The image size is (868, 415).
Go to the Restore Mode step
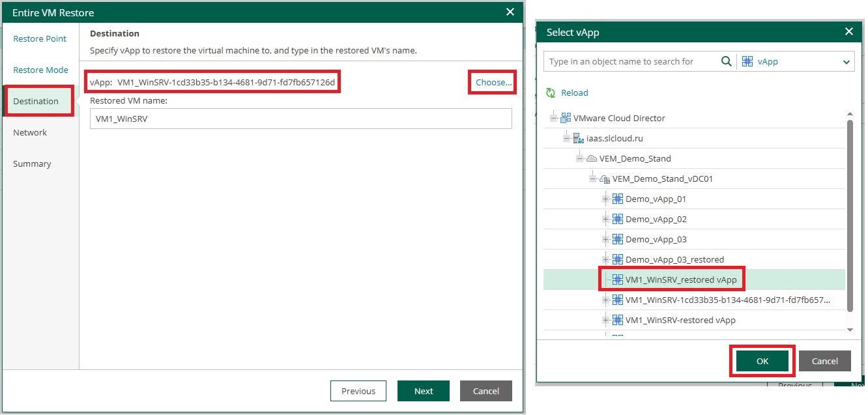[40, 70]
